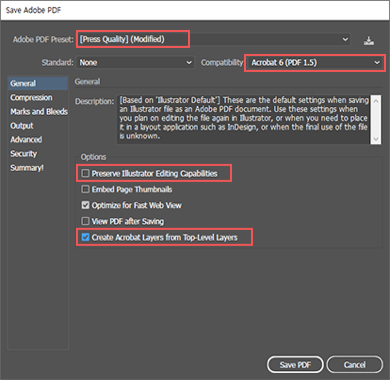Open the Security settings section
Viewport: 390px width, 380px height.
[x=23, y=154]
